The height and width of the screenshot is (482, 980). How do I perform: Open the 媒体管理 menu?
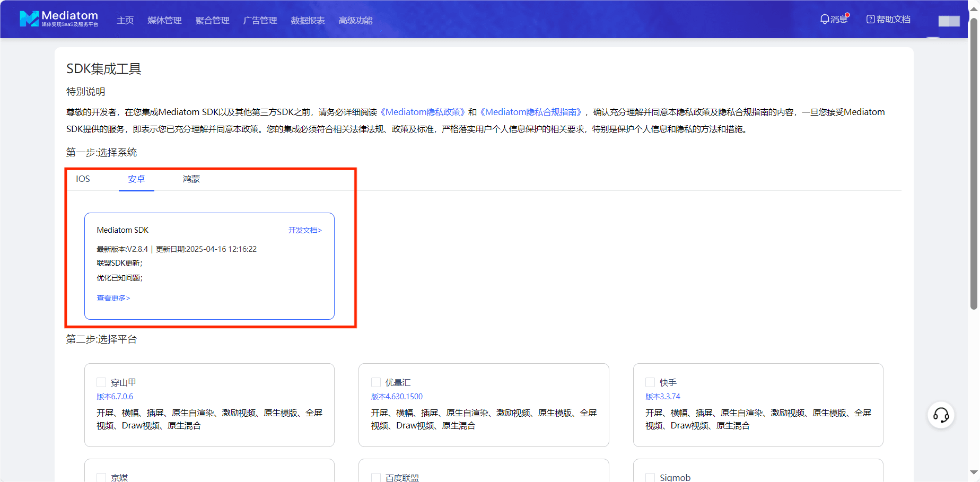(x=164, y=20)
